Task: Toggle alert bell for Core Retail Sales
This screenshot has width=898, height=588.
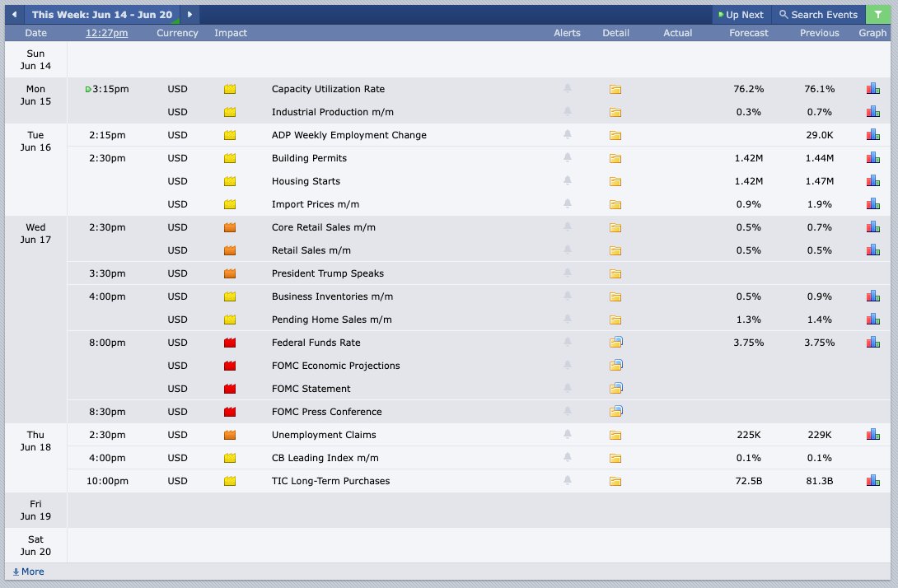Action: pyautogui.click(x=567, y=226)
